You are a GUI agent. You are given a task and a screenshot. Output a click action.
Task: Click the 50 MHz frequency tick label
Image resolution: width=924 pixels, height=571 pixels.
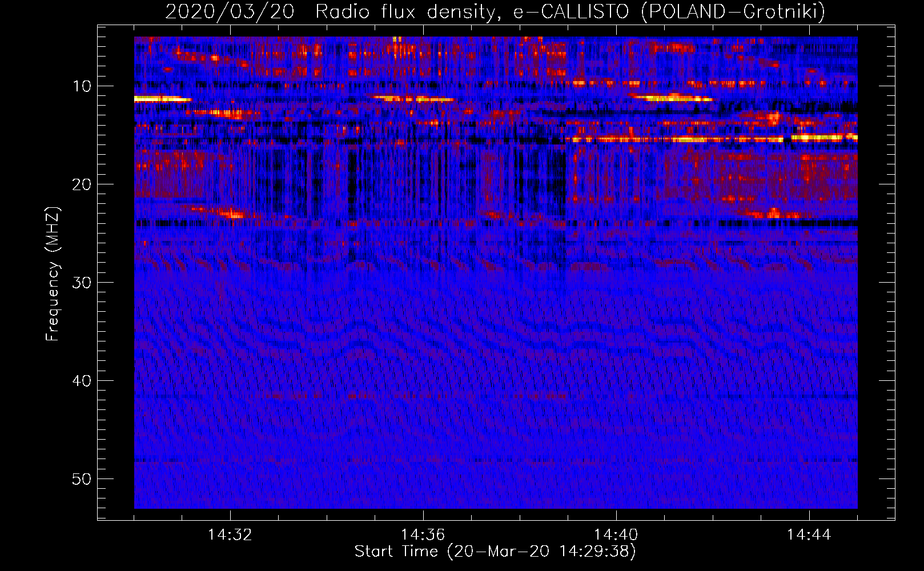(82, 479)
